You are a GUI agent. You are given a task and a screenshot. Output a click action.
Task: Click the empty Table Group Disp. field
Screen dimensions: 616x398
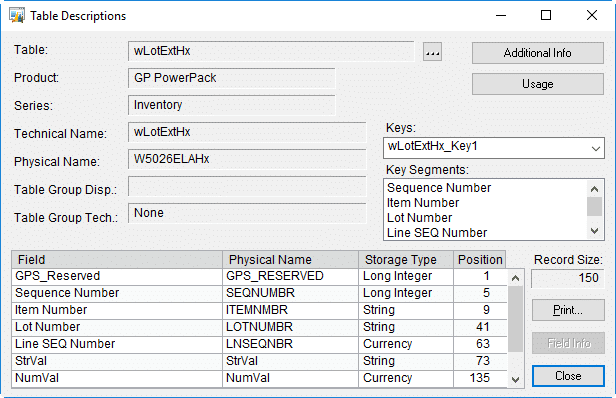tap(247, 186)
